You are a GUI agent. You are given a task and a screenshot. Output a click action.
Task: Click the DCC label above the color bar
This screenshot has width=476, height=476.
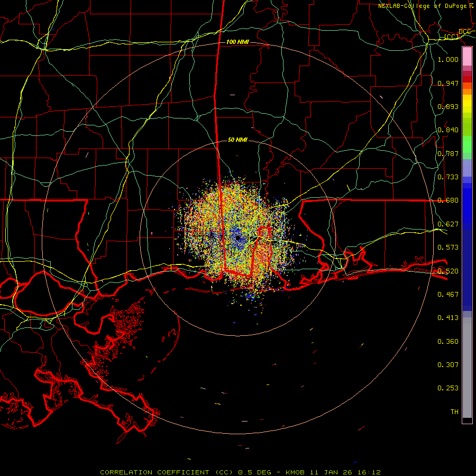click(x=464, y=32)
